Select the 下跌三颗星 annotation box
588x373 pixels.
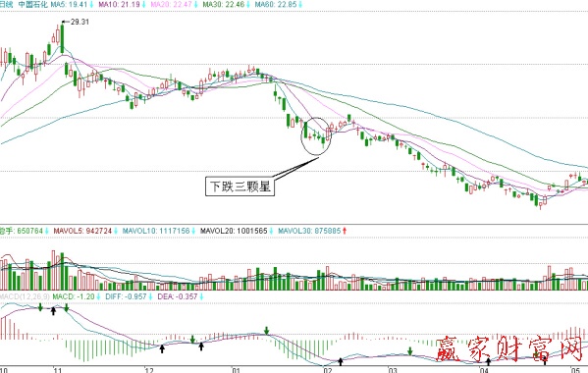pos(240,186)
